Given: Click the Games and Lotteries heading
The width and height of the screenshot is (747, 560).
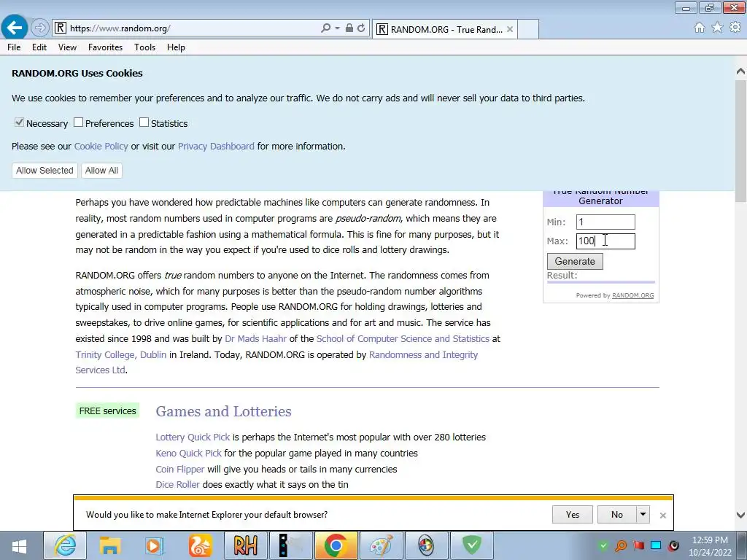Looking at the screenshot, I should coord(223,411).
